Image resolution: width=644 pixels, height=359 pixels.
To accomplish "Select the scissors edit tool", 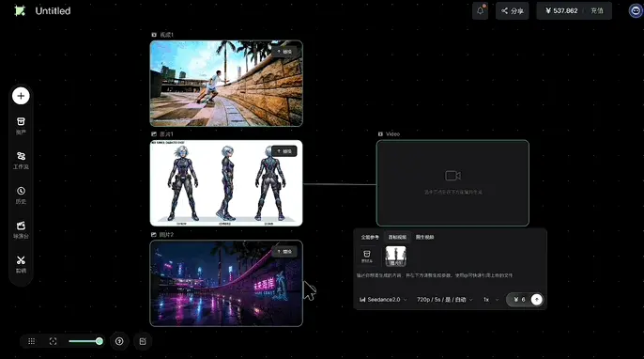I will click(21, 260).
